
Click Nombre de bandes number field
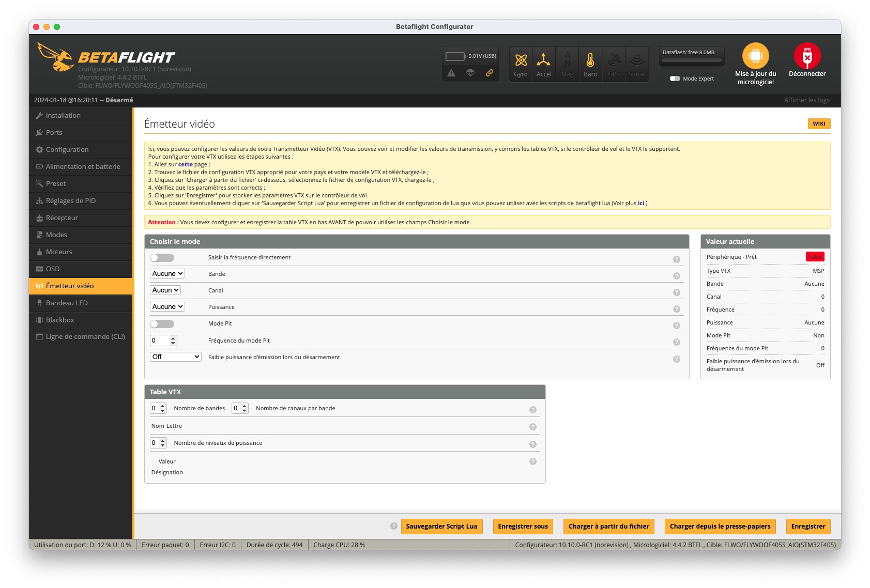[x=158, y=408]
